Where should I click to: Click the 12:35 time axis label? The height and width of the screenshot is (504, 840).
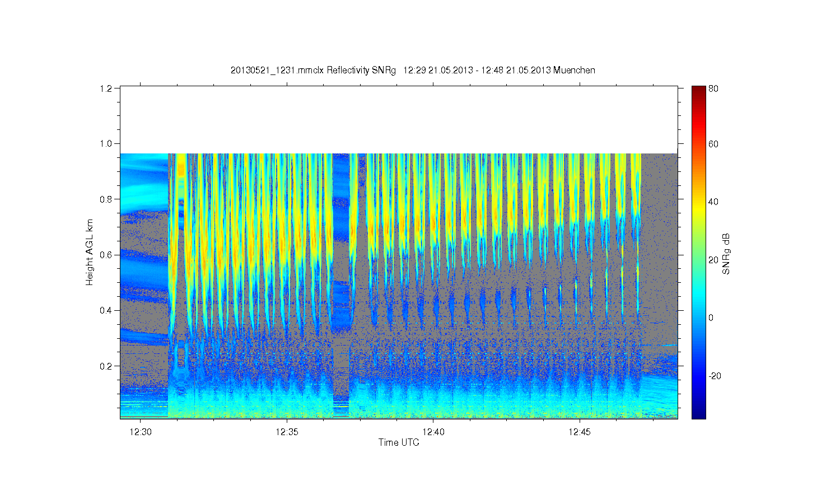pyautogui.click(x=287, y=432)
